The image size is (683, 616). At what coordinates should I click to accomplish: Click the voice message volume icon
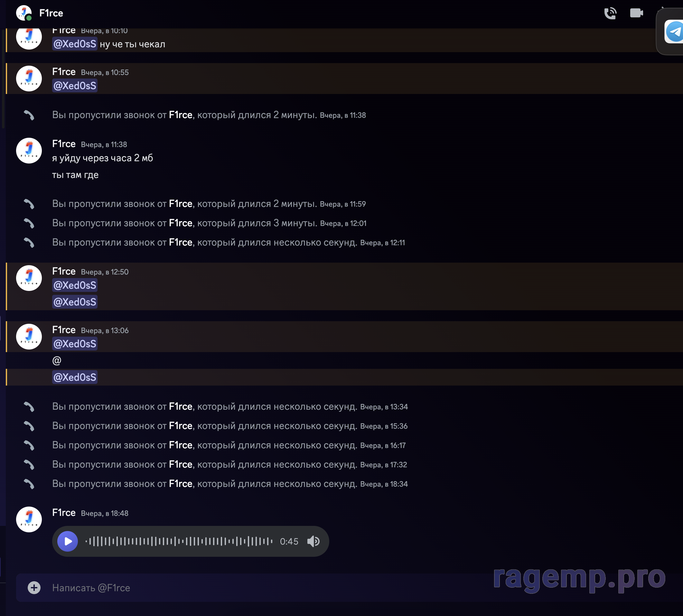pyautogui.click(x=313, y=541)
